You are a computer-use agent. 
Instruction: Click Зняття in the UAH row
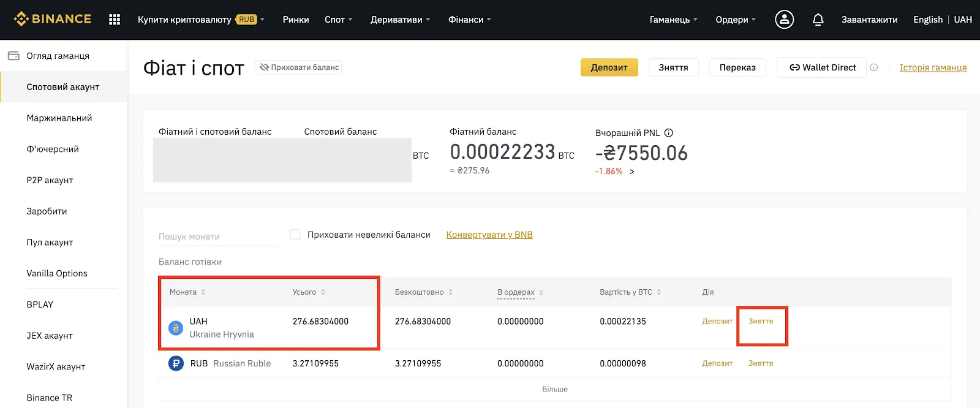761,321
